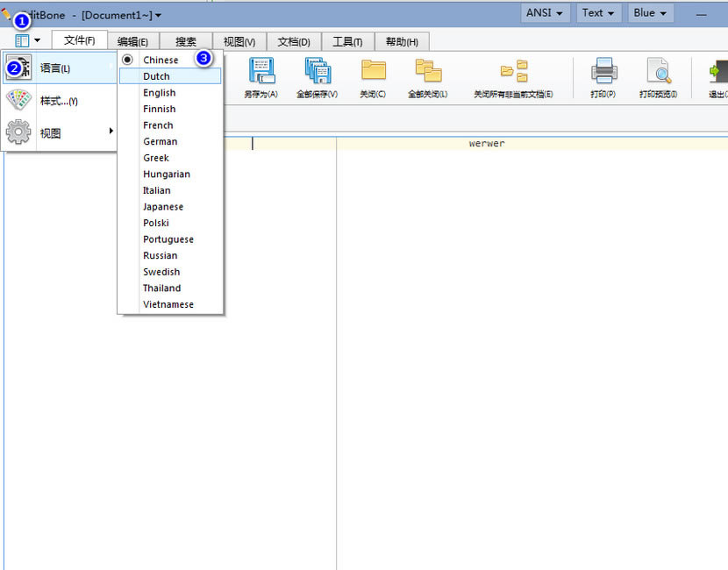This screenshot has width=728, height=570.
Task: Open the Blue theme dropdown
Action: pos(650,13)
